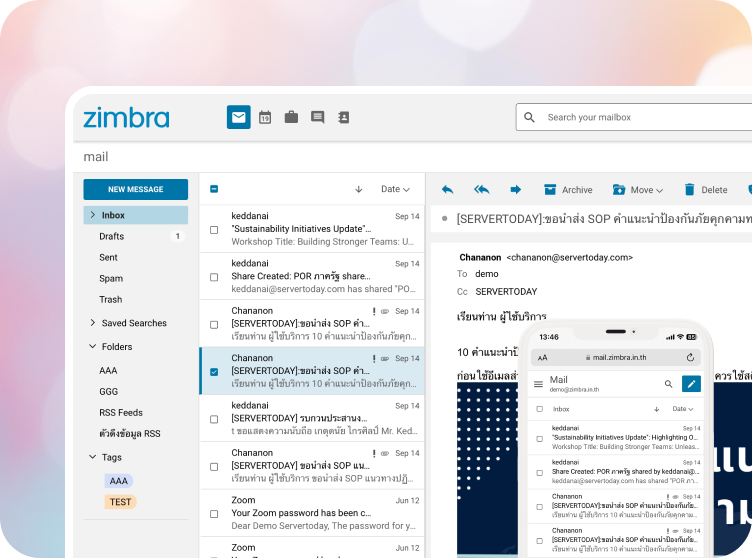Screen dimensions: 752x558
Task: Click the search icon in phone Mail header
Action: 669,384
